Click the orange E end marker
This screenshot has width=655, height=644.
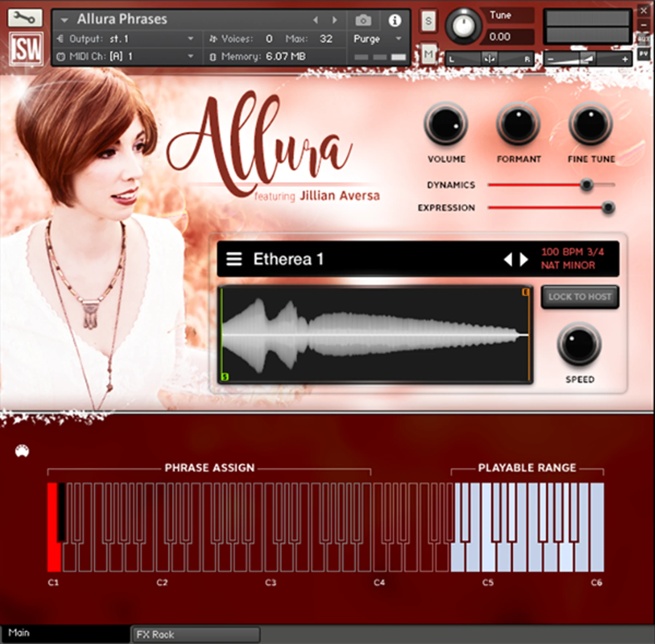pyautogui.click(x=525, y=292)
